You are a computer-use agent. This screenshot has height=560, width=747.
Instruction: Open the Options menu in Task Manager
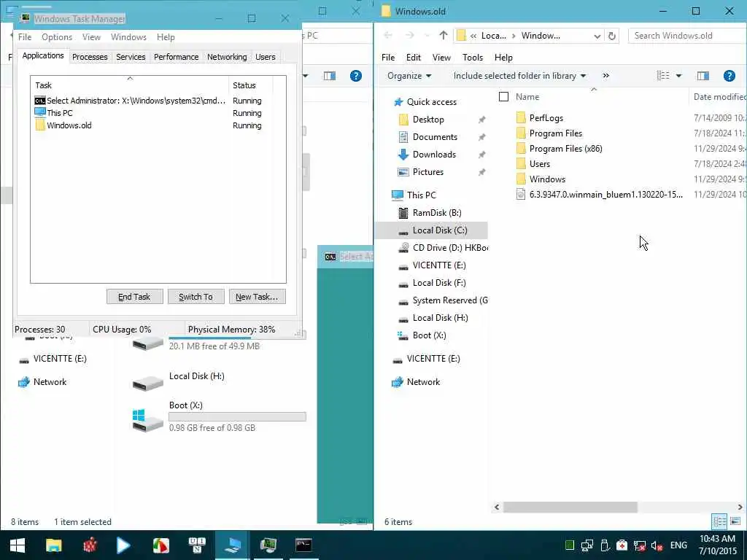[57, 36]
